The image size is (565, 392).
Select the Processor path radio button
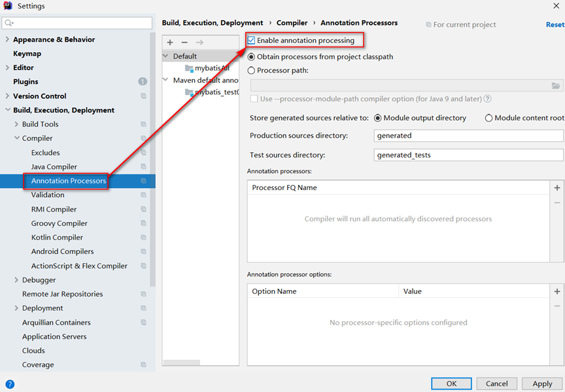tap(251, 71)
